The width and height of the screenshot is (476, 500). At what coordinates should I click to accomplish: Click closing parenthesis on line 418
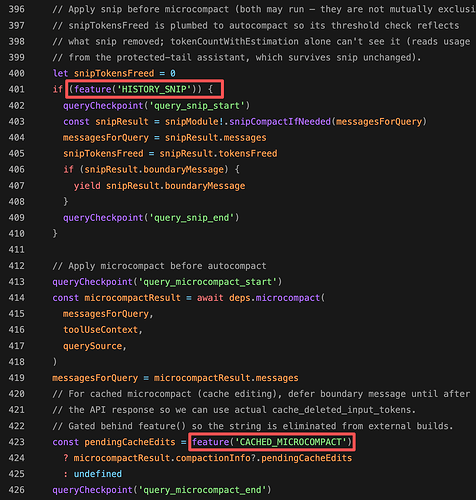pos(55,362)
